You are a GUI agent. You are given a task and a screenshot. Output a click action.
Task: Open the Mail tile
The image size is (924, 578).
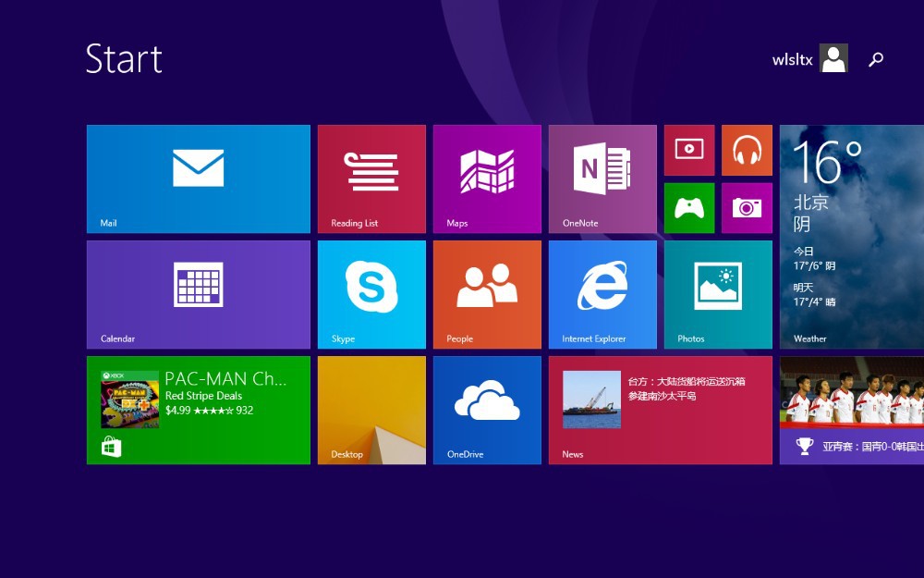[199, 178]
